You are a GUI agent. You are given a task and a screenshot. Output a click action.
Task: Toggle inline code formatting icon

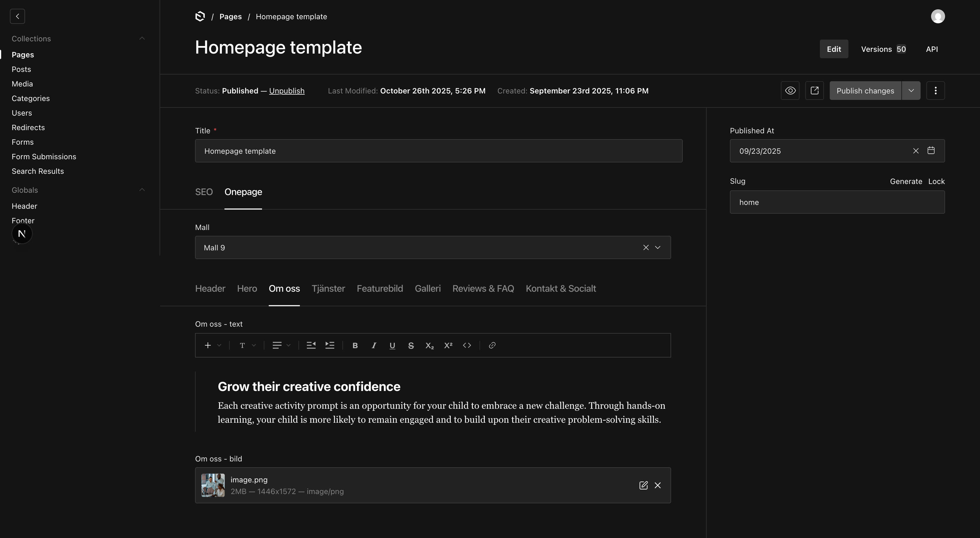[467, 346]
